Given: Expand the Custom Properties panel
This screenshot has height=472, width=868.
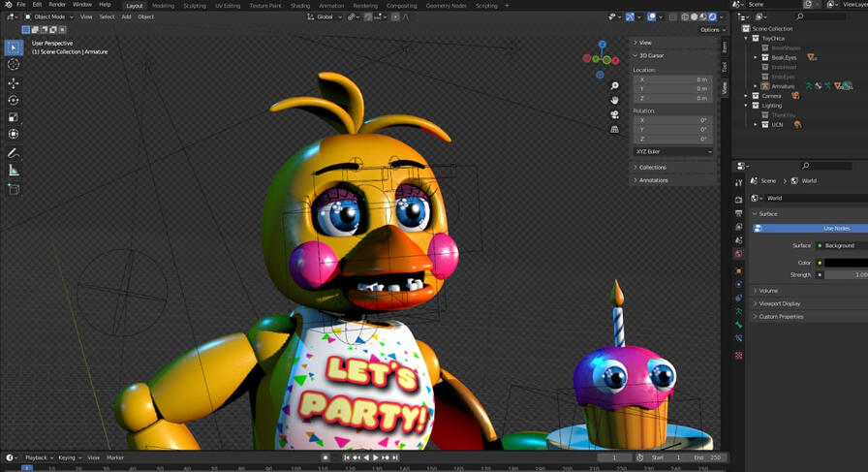Looking at the screenshot, I should (781, 316).
